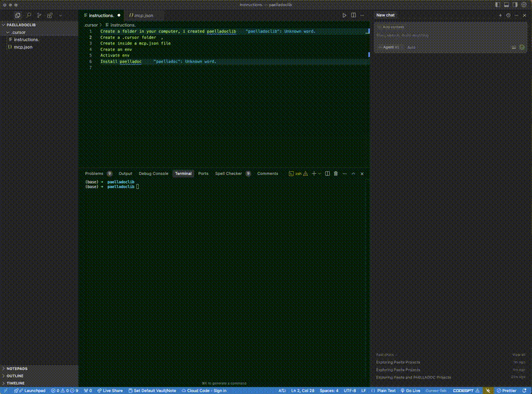Open chat history in the New chat panel

click(x=509, y=14)
